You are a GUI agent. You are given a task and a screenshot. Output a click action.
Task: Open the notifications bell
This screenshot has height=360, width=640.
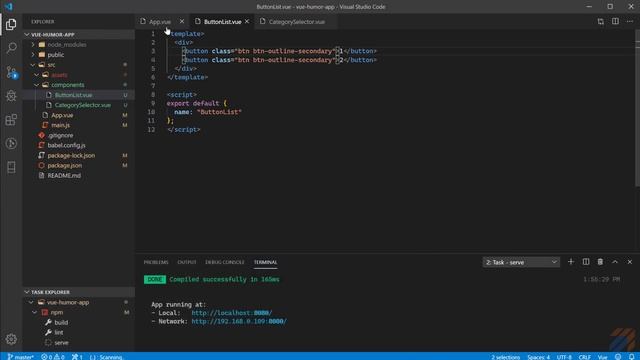[631, 357]
